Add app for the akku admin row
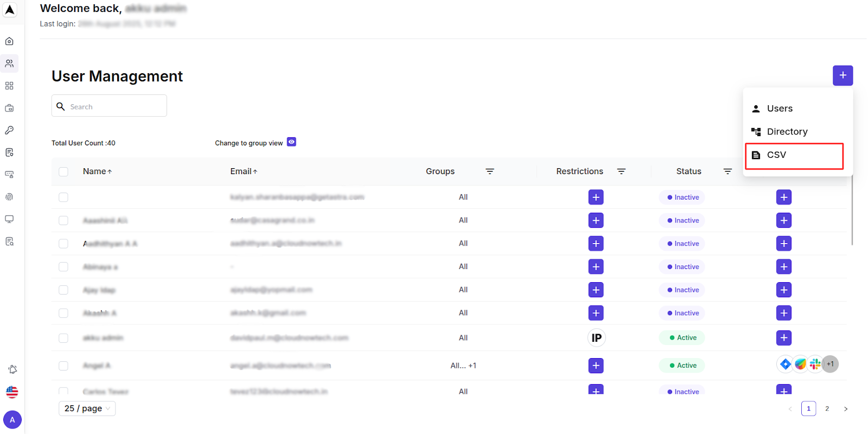The image size is (868, 434). pos(784,338)
